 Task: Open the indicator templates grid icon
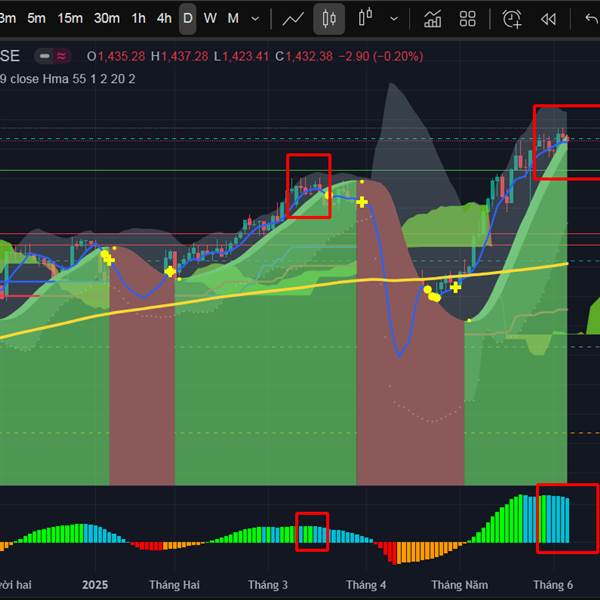pyautogui.click(x=467, y=19)
